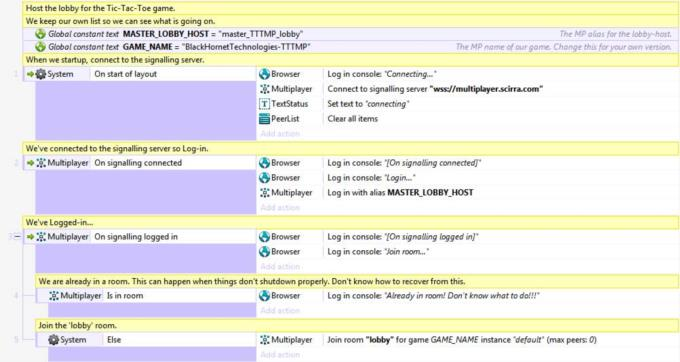Click System gear icon in Else condition
This screenshot has width=680, height=362.
coord(54,340)
